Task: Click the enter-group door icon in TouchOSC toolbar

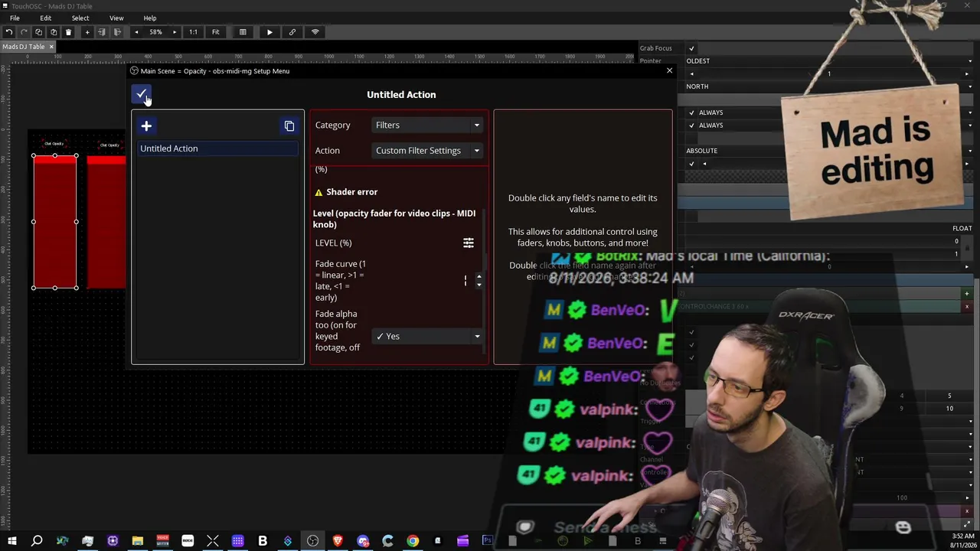Action: (102, 32)
